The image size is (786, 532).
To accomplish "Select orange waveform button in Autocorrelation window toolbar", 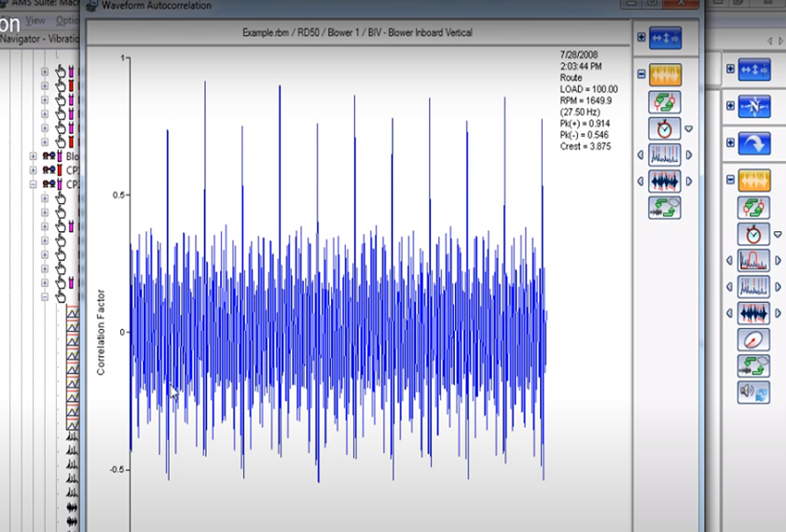I will (x=665, y=75).
